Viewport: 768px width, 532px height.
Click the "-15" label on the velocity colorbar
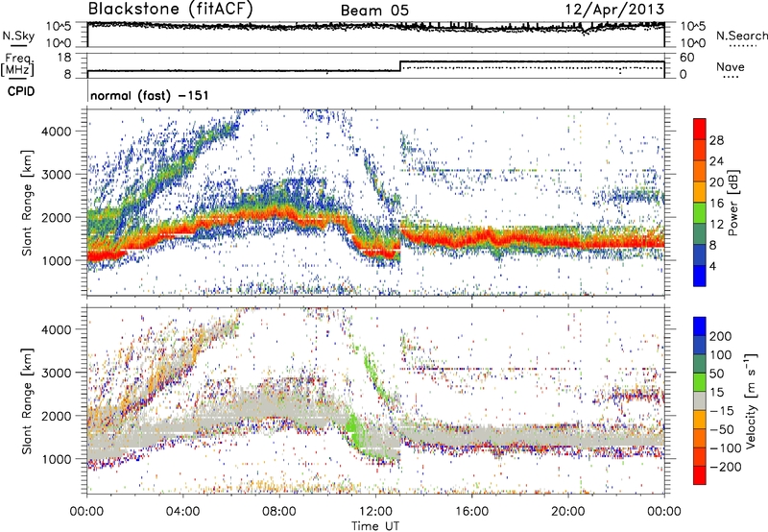point(721,411)
